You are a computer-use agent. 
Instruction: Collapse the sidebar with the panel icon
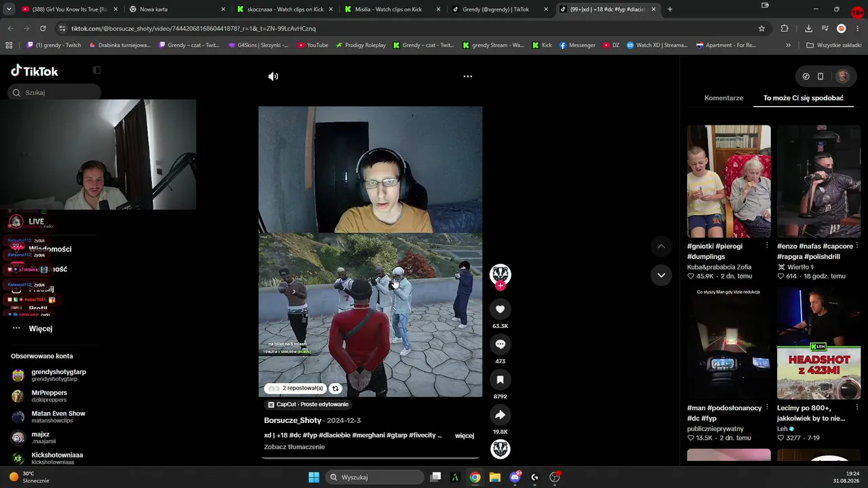pyautogui.click(x=96, y=70)
